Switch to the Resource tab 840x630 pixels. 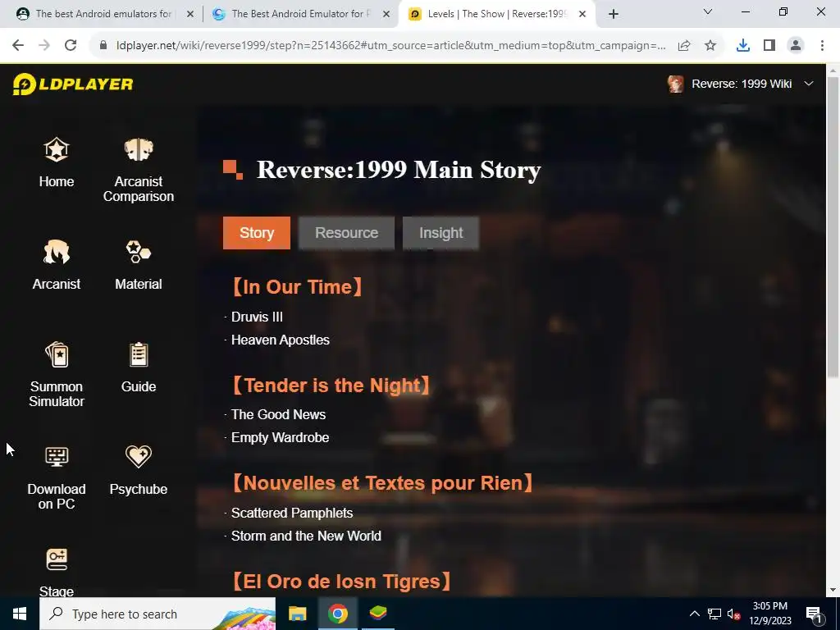(x=347, y=233)
